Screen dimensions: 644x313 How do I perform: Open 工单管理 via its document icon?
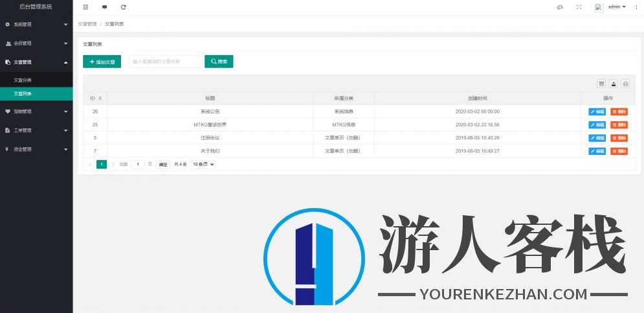coord(7,130)
